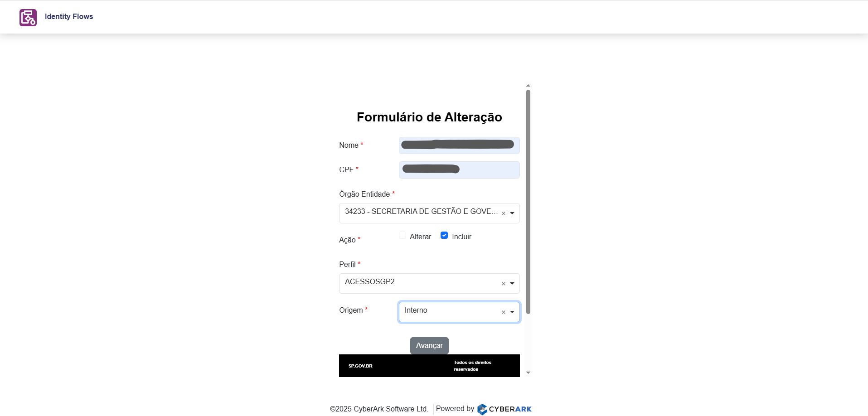Clear the Órgão Entidade selection with X

tap(503, 213)
